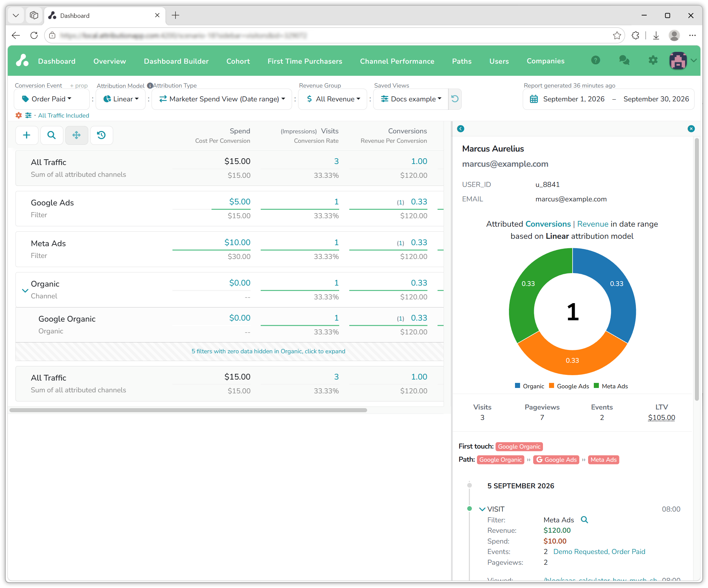Toggle Organic legend swatch in donut chart
Screen dimensions: 708x588
(x=517, y=386)
